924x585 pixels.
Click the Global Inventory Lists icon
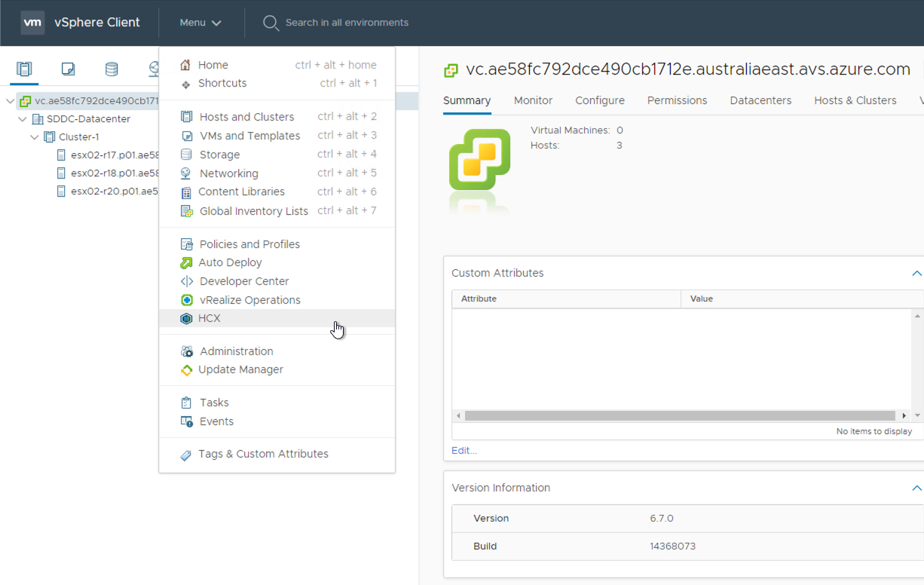click(x=187, y=211)
